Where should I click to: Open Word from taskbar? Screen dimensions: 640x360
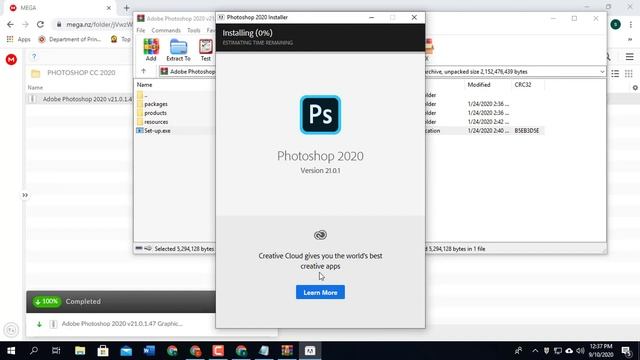(x=149, y=351)
